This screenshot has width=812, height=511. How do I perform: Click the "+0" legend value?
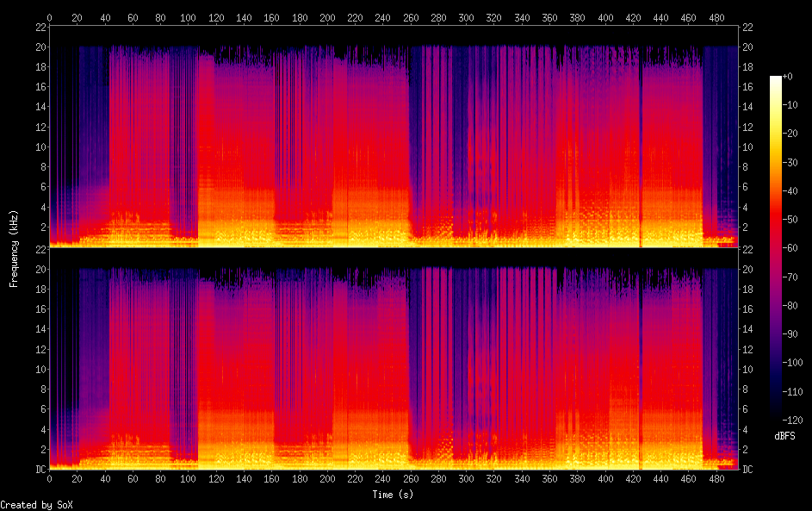[788, 76]
